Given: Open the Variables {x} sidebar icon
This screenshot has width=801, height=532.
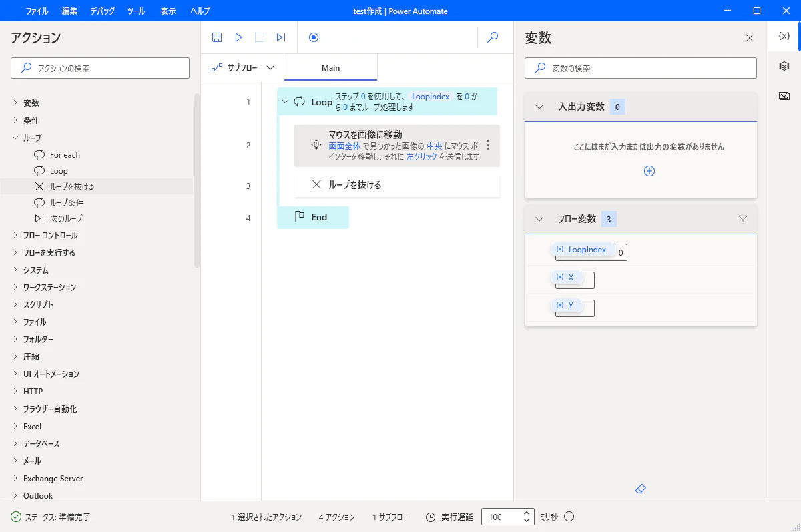Looking at the screenshot, I should (x=784, y=36).
